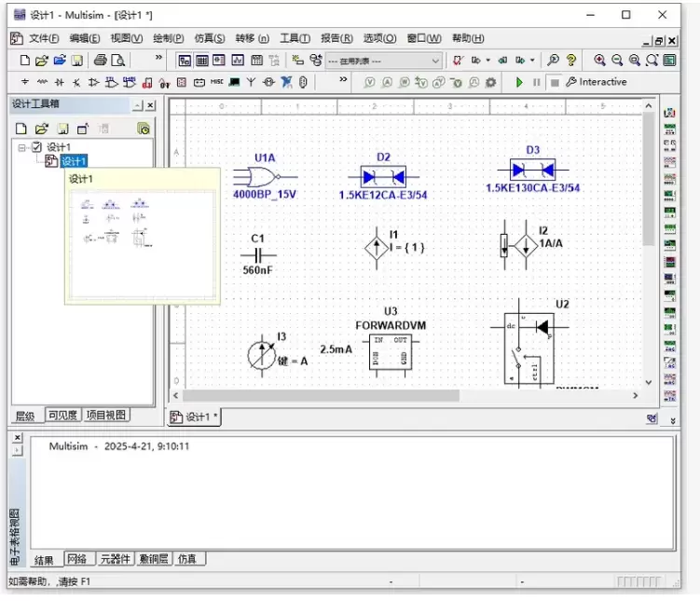Pause the running simulation
The width and height of the screenshot is (700, 601).
pyautogui.click(x=537, y=82)
